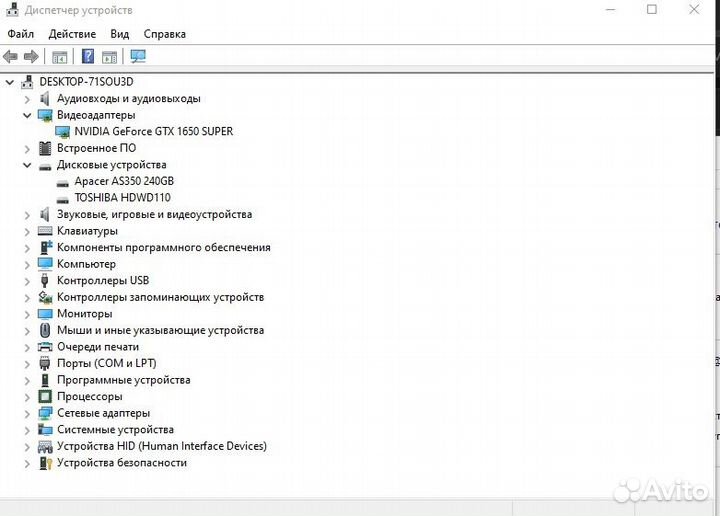Expand the Процессоры node
The width and height of the screenshot is (720, 516).
tap(27, 397)
